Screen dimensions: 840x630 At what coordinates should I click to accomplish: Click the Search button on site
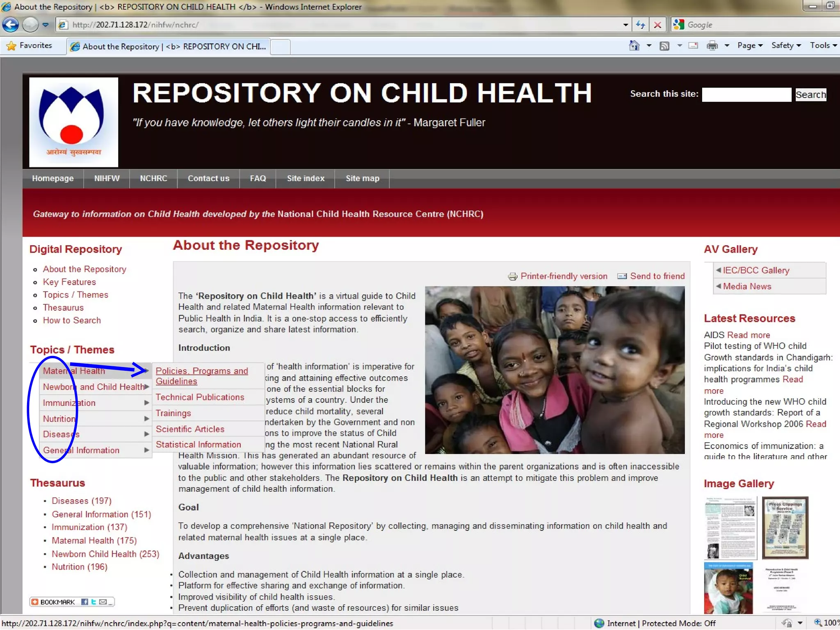(810, 95)
